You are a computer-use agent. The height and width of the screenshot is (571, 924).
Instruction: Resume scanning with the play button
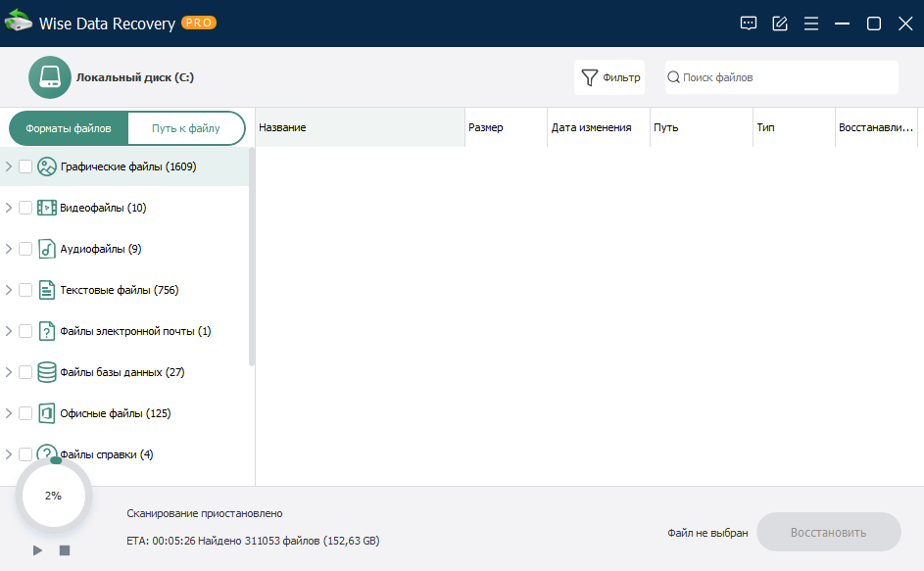(x=37, y=550)
